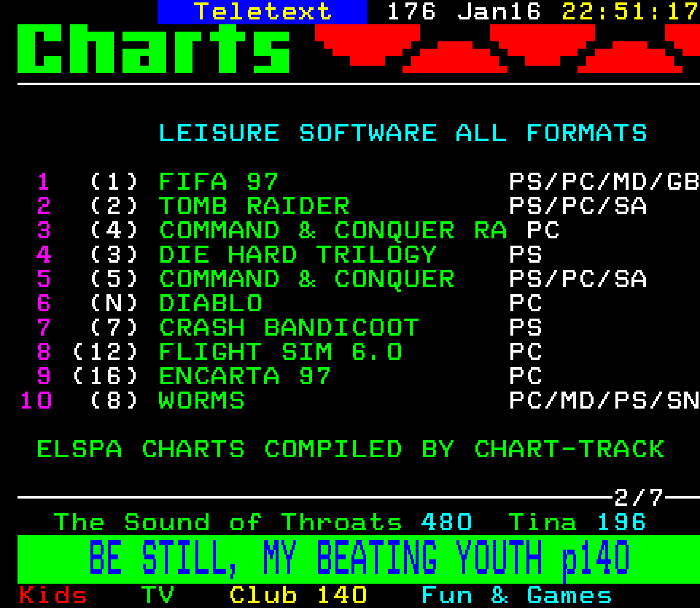The image size is (700, 608).
Task: Click the magenta rank number 10
Action: (36, 401)
